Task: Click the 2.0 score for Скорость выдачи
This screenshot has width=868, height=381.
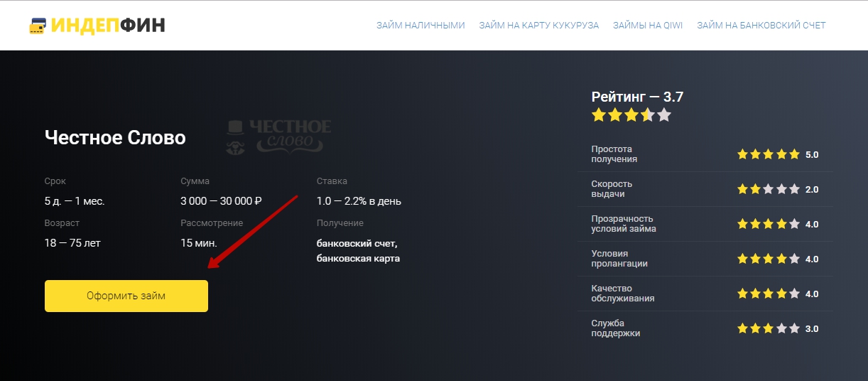Action: (x=812, y=189)
